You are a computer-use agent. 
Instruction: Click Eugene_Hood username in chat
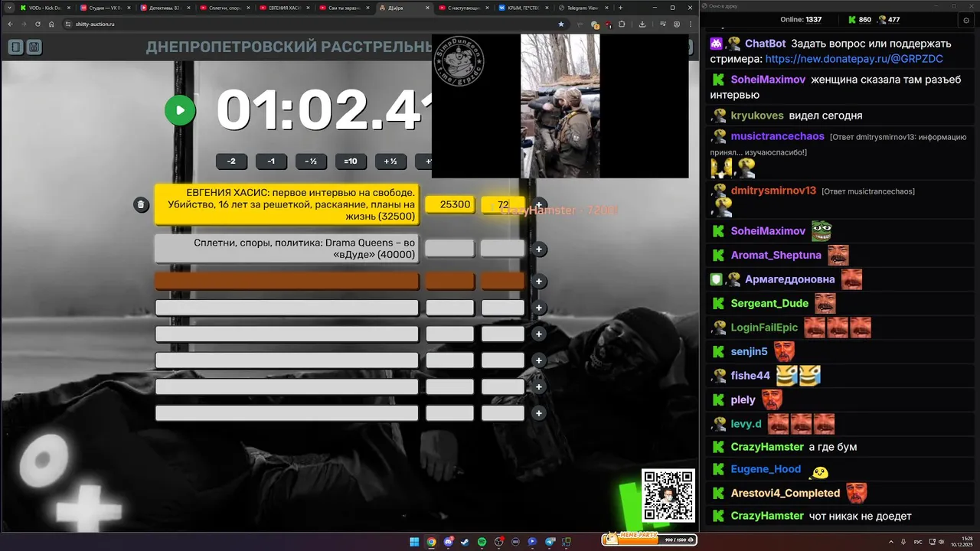pos(766,469)
